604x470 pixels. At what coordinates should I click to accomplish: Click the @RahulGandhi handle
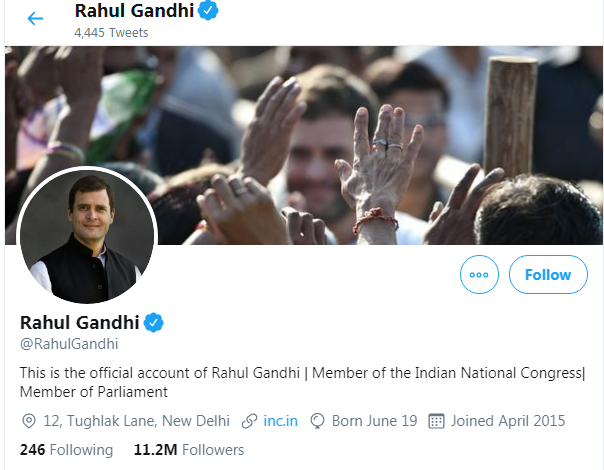click(x=69, y=344)
